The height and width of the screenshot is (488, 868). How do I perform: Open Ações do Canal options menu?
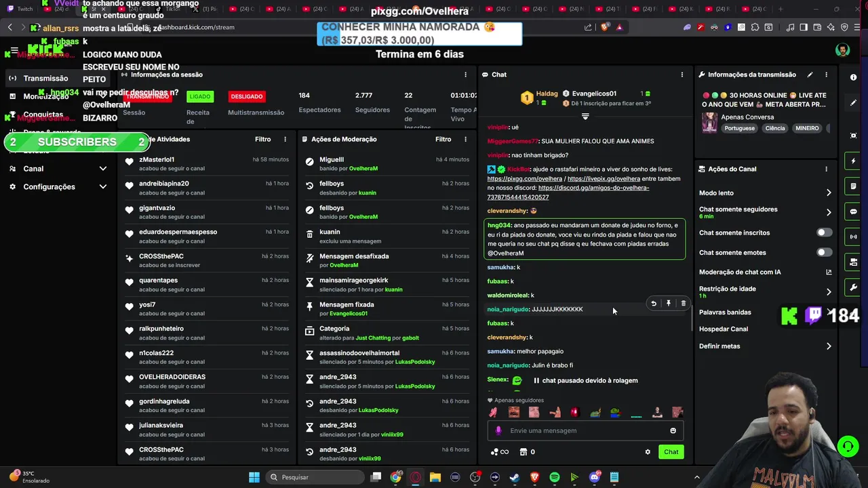pyautogui.click(x=826, y=169)
